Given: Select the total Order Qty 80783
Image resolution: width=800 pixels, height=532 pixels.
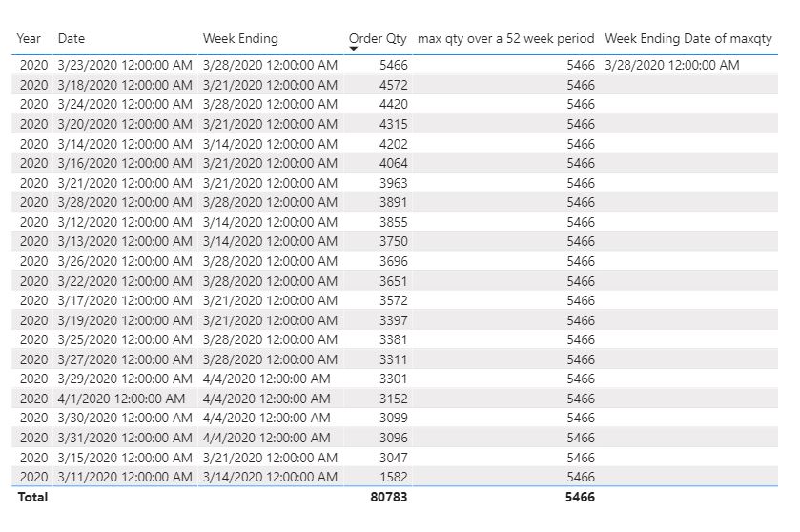Looking at the screenshot, I should tap(389, 498).
